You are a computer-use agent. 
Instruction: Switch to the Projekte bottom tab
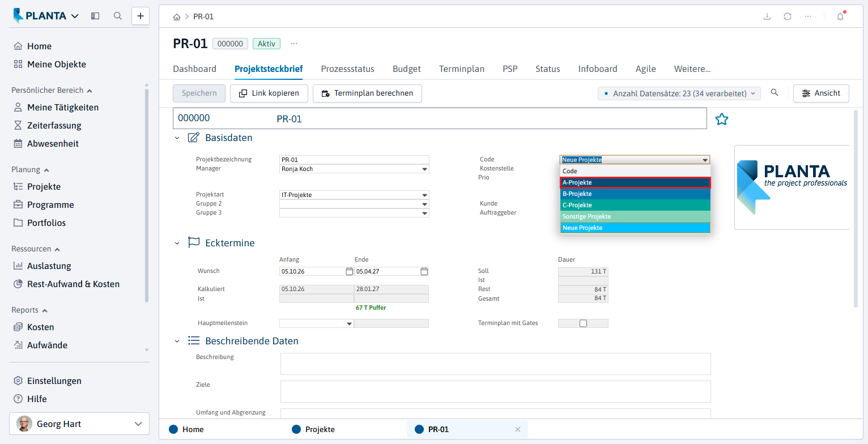313,429
